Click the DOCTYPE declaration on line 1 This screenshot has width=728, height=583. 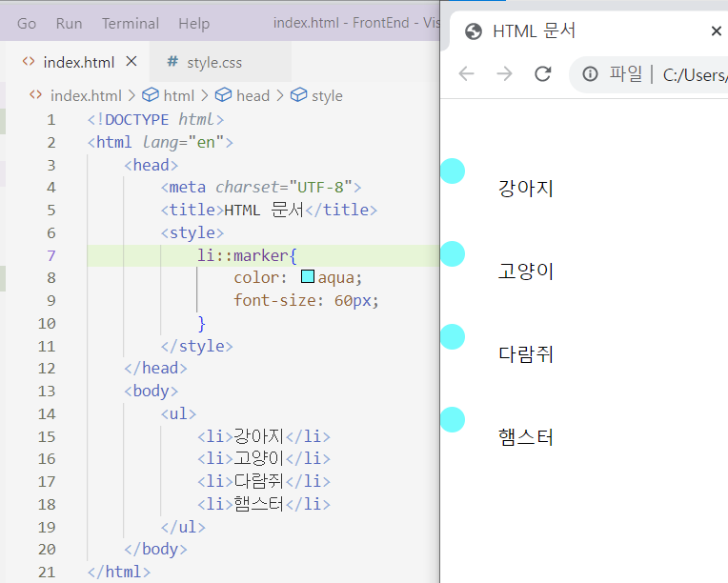[x=155, y=119]
